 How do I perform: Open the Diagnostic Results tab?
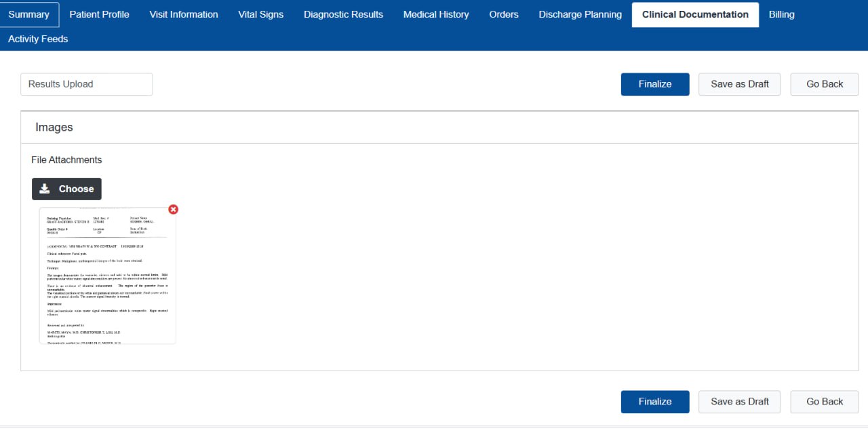click(343, 14)
